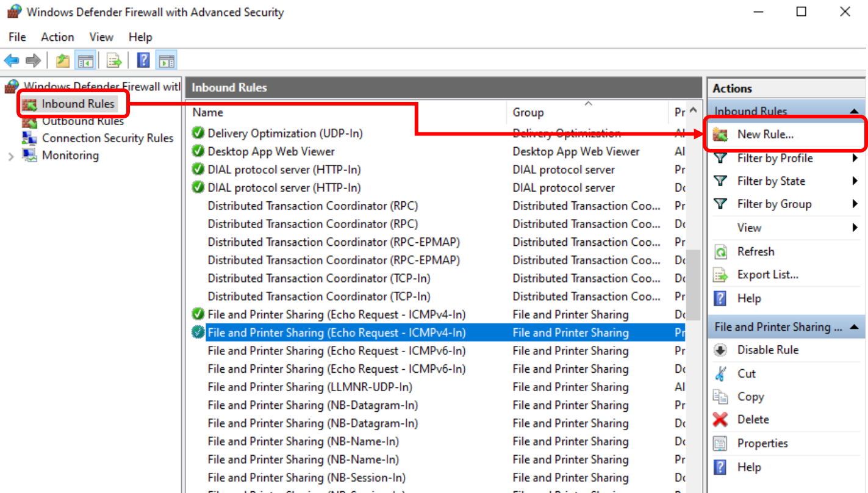This screenshot has height=493, width=868.
Task: Collapse the File and Printer Sharing Actions section
Action: pos(854,328)
